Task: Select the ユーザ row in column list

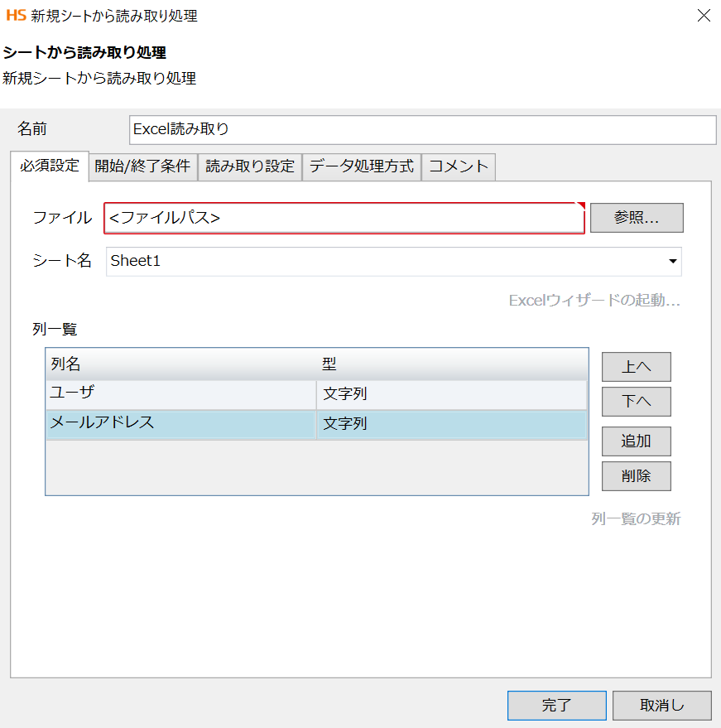Action: click(316, 394)
